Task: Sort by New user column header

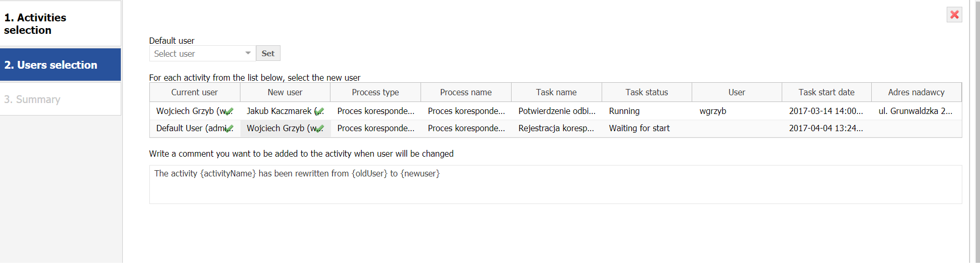Action: point(285,92)
